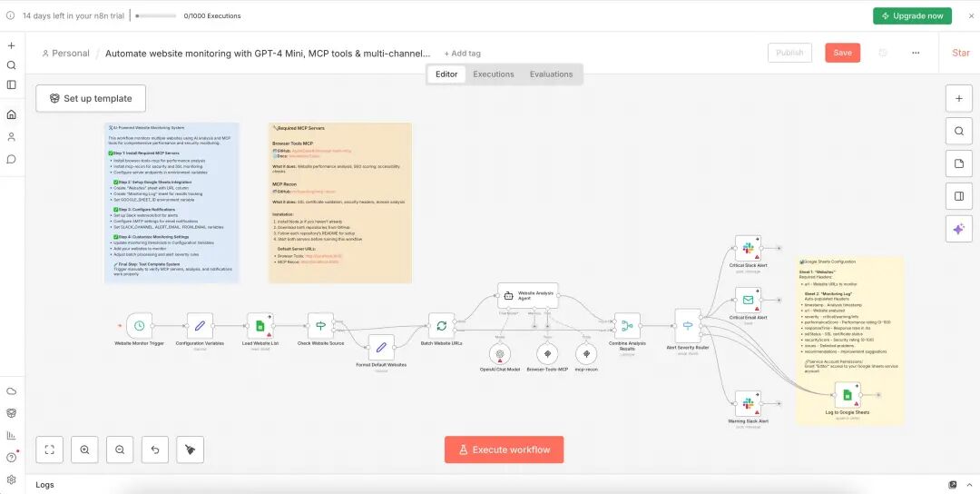Viewport: 980px width, 494px height.
Task: Zoom in on the canvas
Action: 85,450
